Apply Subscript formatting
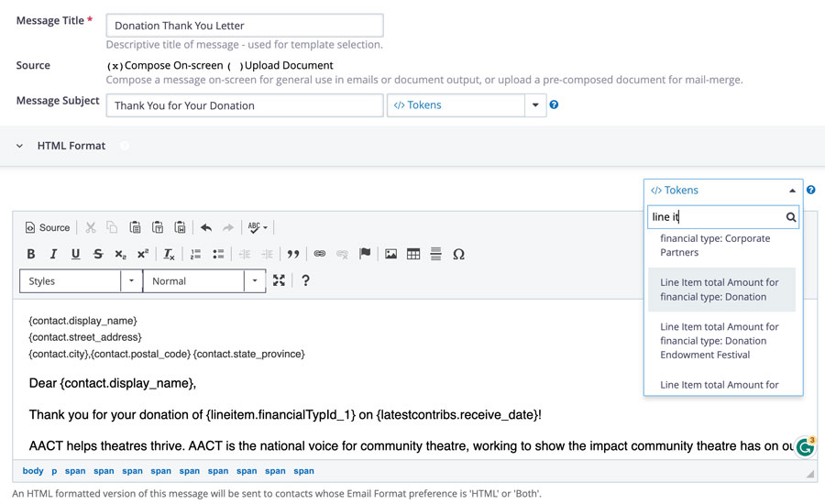This screenshot has height=504, width=825. 120,254
